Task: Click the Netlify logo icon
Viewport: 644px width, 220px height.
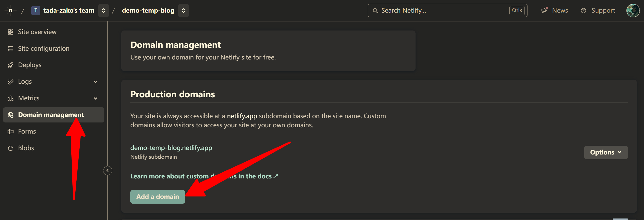Action: 10,11
